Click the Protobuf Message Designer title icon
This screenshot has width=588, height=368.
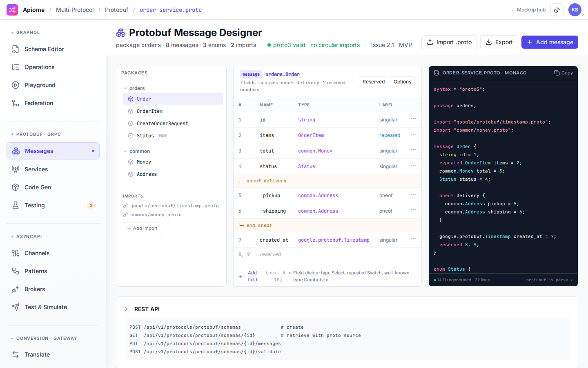coord(121,33)
